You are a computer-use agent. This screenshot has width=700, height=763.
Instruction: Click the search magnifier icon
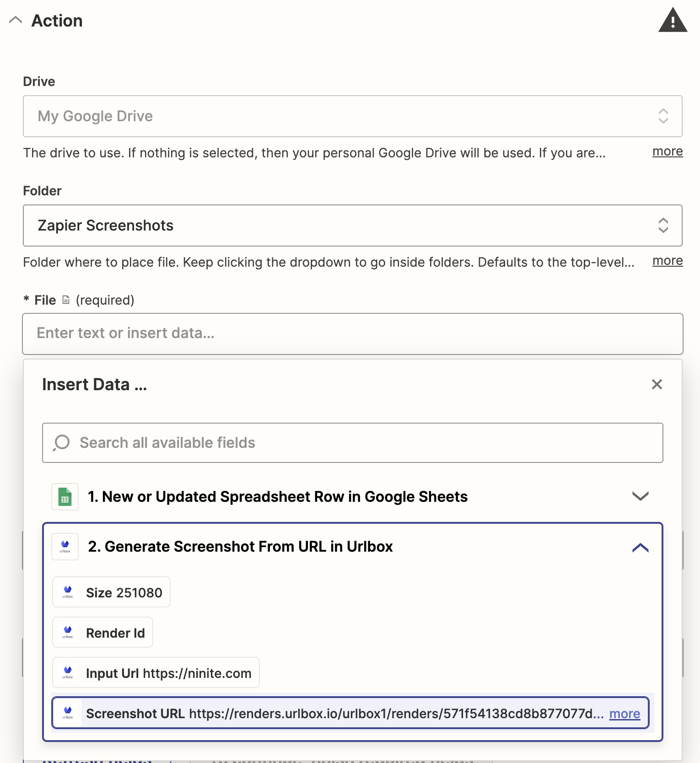[x=61, y=443]
